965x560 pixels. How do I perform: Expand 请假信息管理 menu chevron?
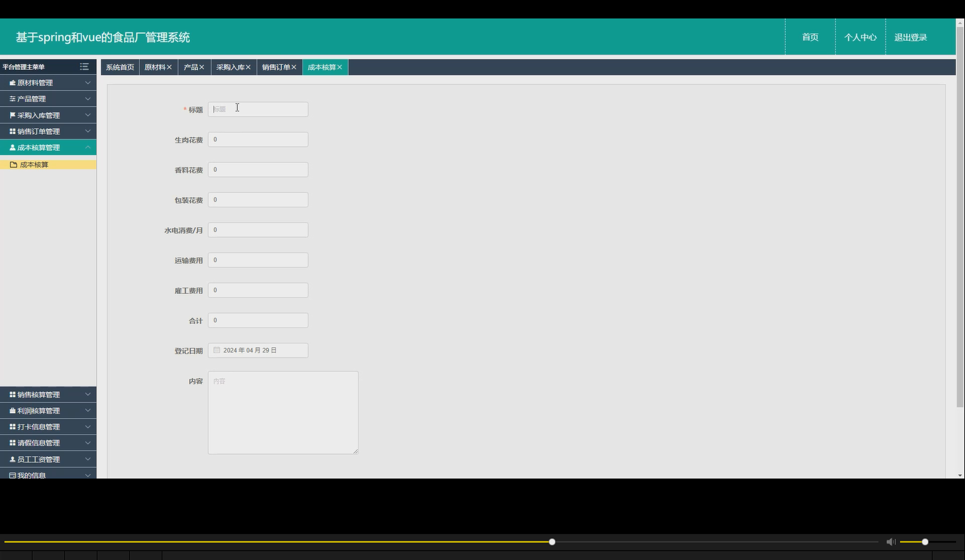click(x=88, y=443)
